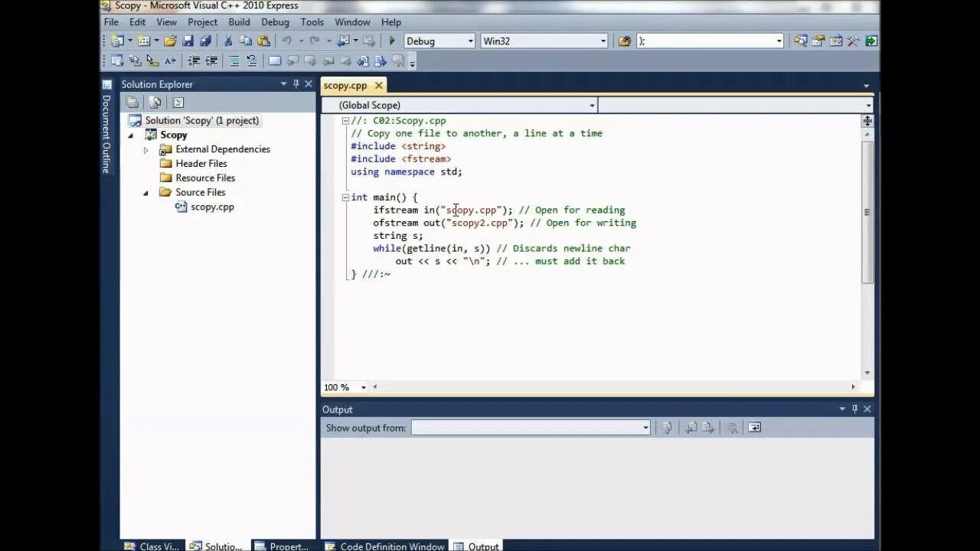Image resolution: width=980 pixels, height=551 pixels.
Task: Open the Debug configuration dropdown
Action: (471, 41)
